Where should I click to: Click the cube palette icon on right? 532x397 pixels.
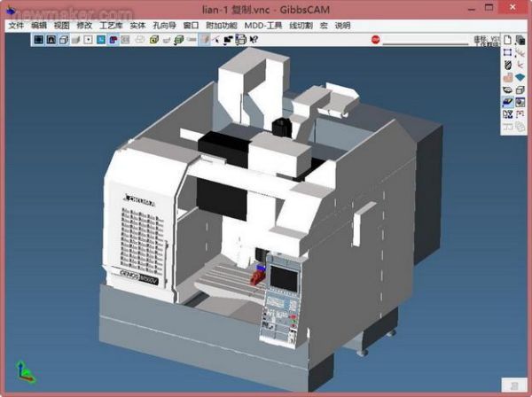520,90
